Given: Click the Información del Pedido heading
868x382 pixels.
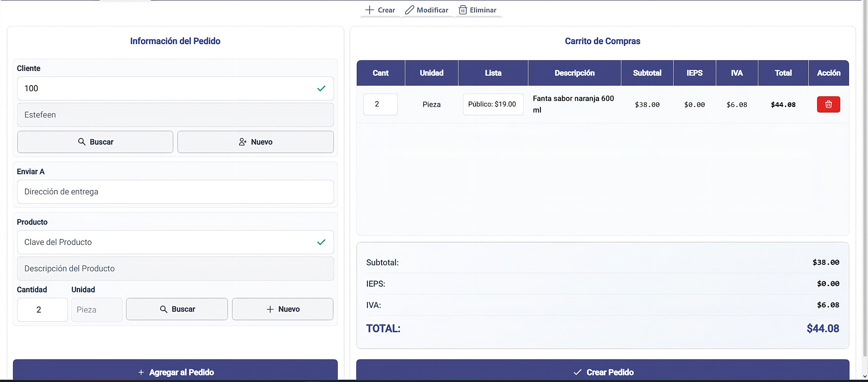Looking at the screenshot, I should tap(175, 41).
